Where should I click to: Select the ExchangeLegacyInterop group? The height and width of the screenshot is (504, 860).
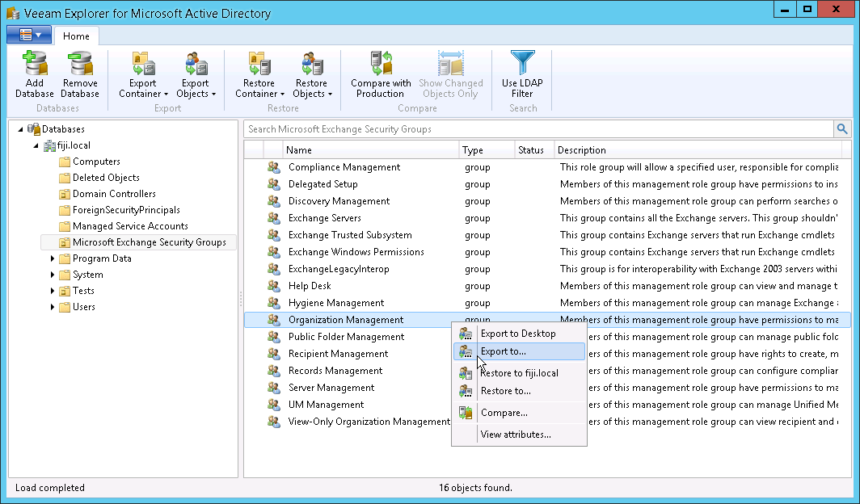click(x=339, y=269)
